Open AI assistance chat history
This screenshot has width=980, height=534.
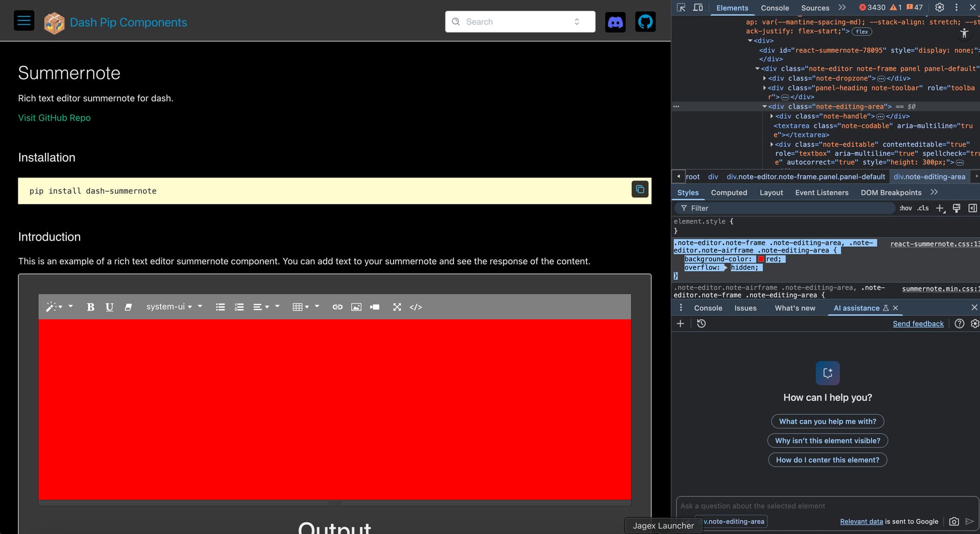[x=701, y=323]
